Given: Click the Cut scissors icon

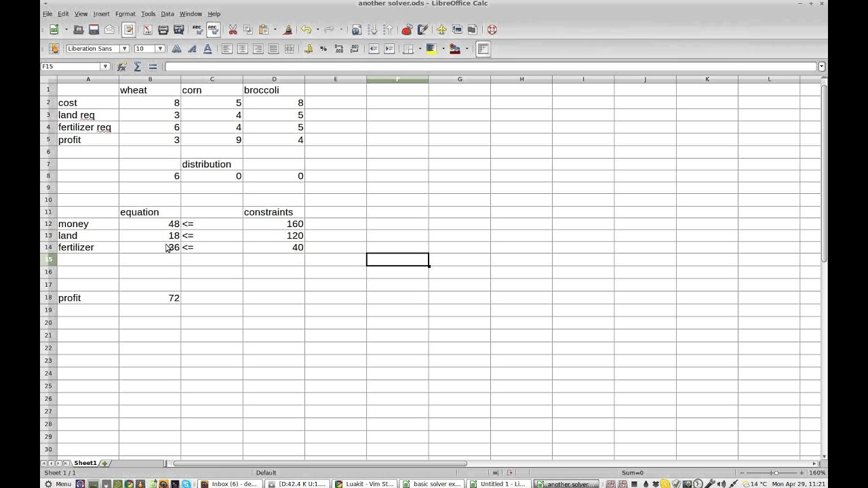Looking at the screenshot, I should [x=233, y=30].
